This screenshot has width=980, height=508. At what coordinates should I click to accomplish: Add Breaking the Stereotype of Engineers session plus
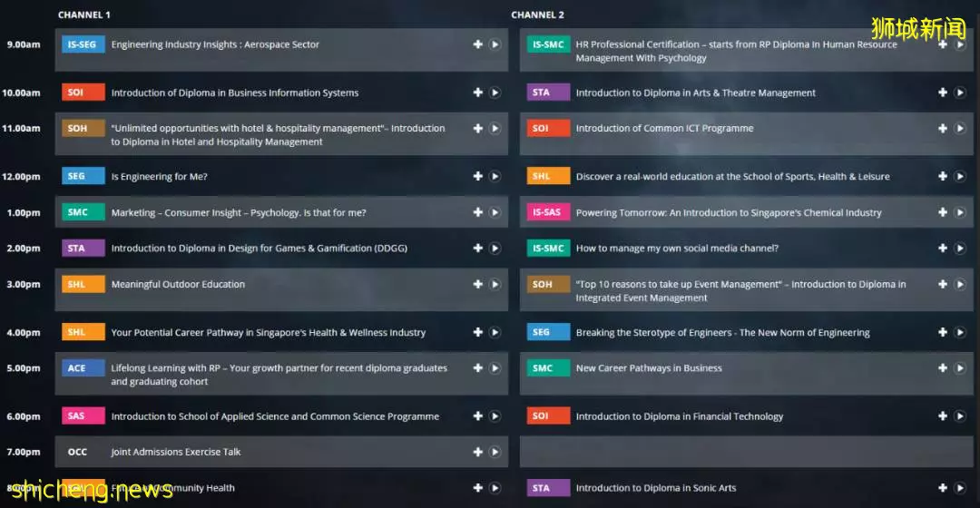click(943, 332)
